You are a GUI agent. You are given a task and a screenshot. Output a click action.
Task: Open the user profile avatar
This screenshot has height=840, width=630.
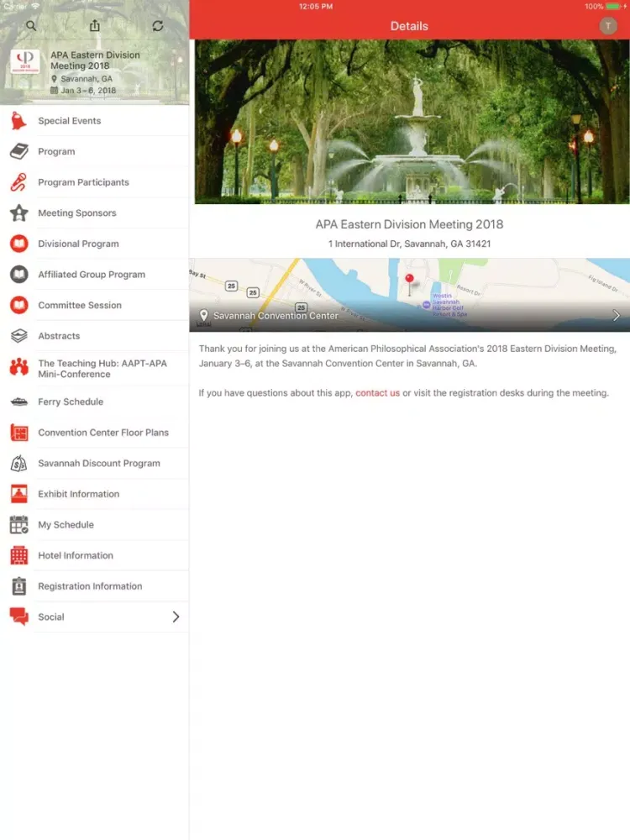pyautogui.click(x=608, y=26)
